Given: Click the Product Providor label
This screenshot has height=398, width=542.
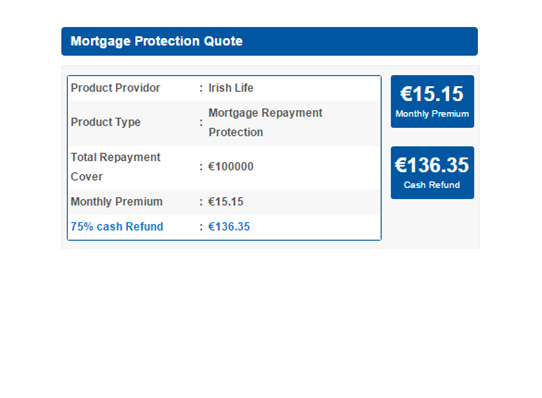Looking at the screenshot, I should click(115, 88).
